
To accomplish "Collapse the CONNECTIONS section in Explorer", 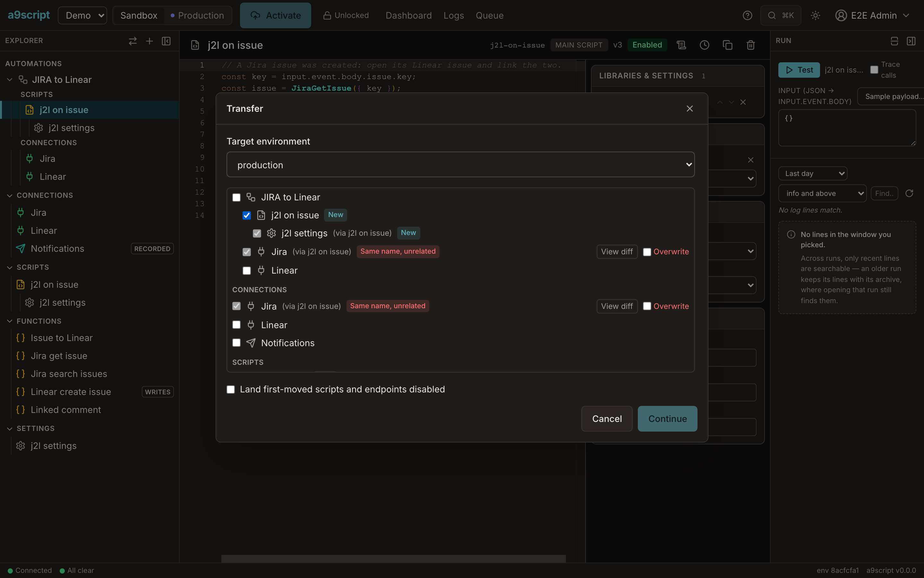I will (x=10, y=195).
